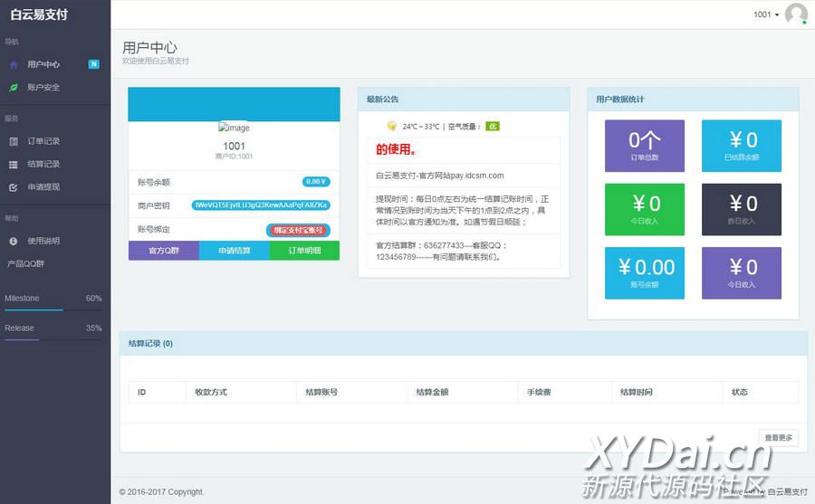Click the 用户数据统计 panel header
Screen dimensions: 815x504
(x=693, y=100)
